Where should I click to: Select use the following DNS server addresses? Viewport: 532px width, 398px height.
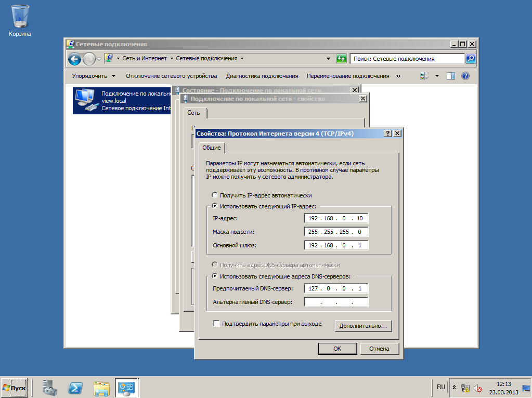(215, 276)
